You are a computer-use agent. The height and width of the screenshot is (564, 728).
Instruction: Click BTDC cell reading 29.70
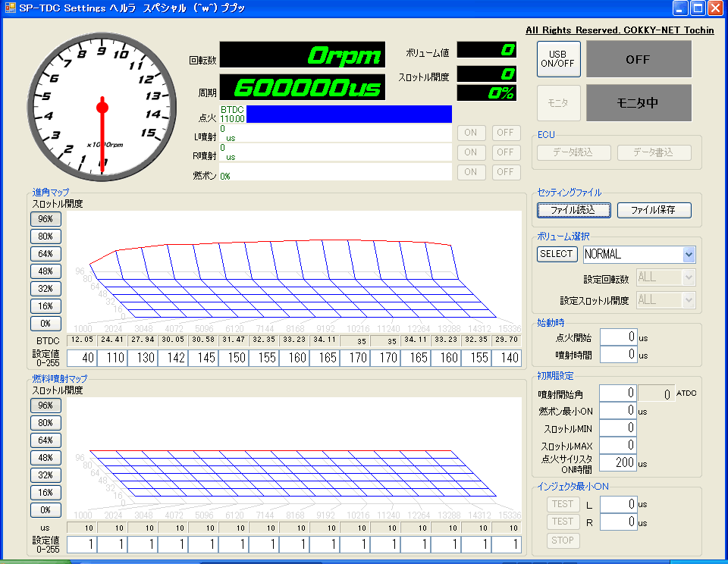coord(507,340)
